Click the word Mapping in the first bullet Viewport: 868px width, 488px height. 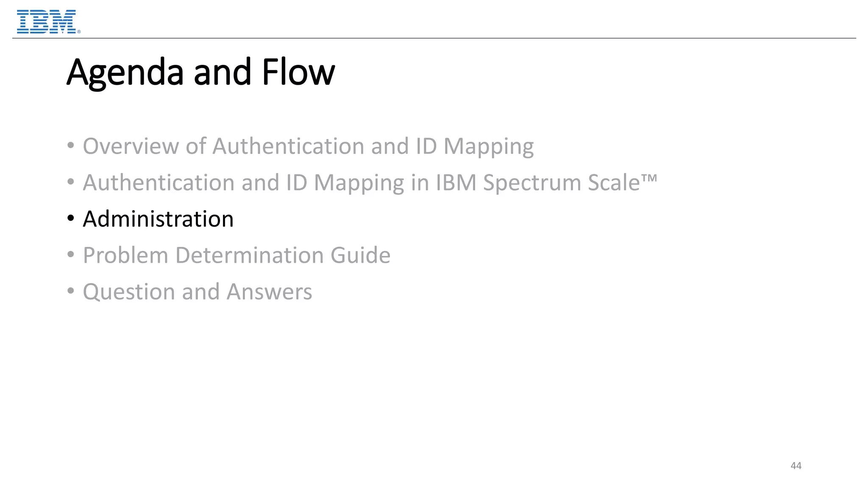click(x=488, y=147)
